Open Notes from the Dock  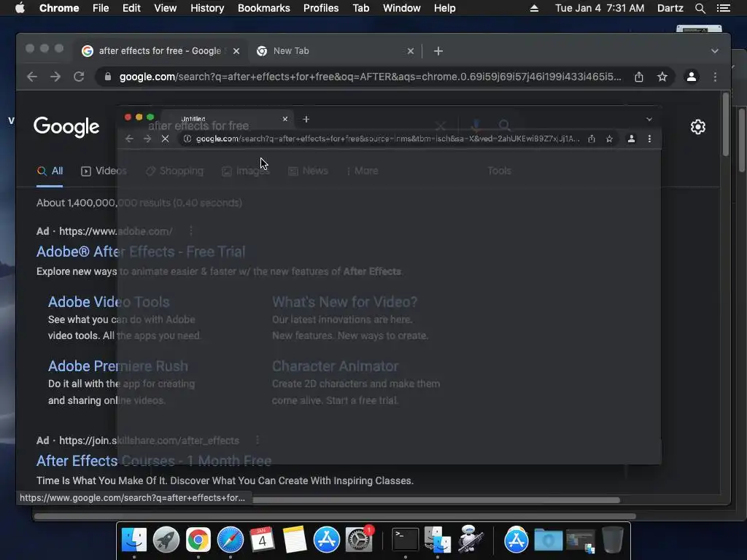295,540
